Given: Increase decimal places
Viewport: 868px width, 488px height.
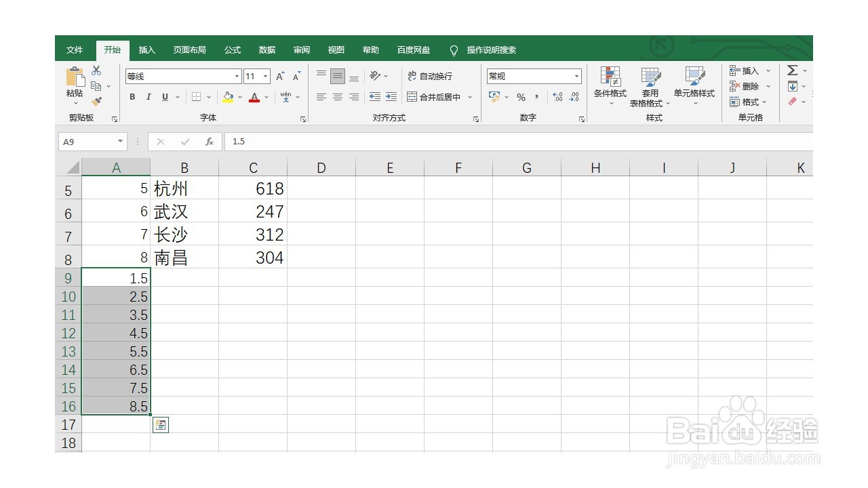Looking at the screenshot, I should coord(557,97).
